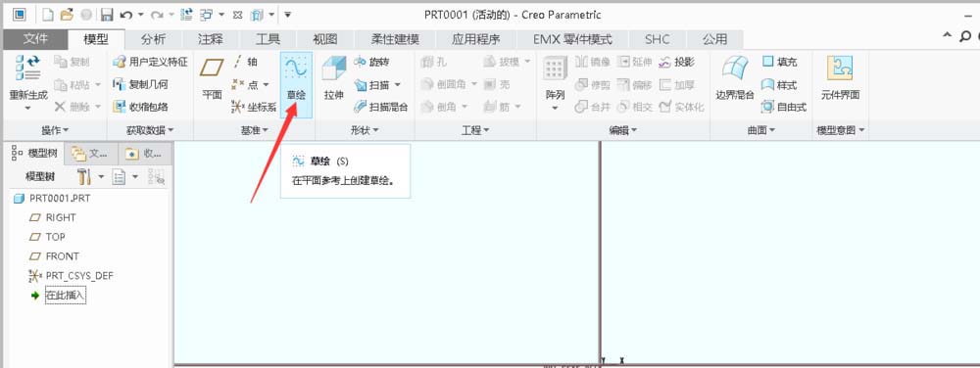The height and width of the screenshot is (368, 980).
Task: Switch to the 分析 (Analysis) tab
Action: tap(153, 39)
